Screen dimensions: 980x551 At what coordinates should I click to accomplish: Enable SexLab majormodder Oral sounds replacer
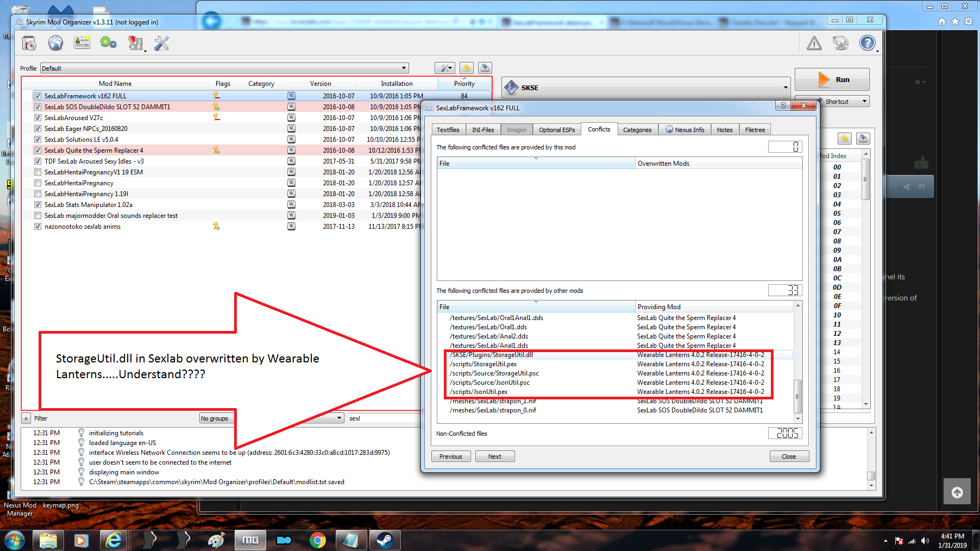click(37, 215)
